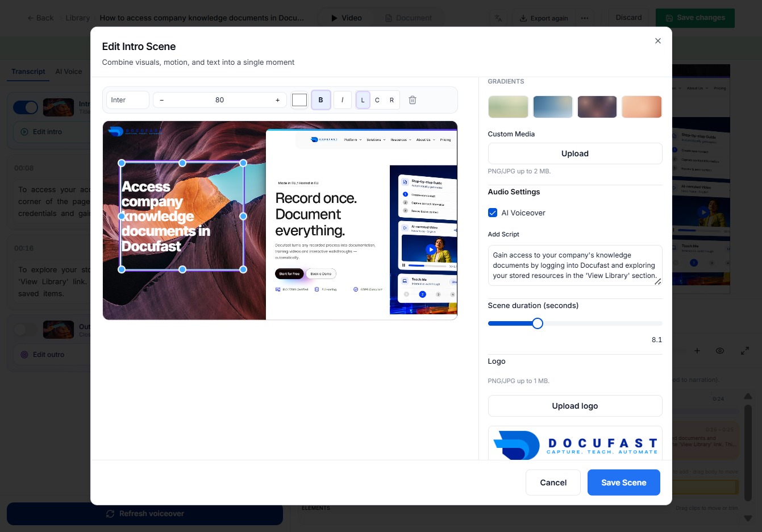Go Back using the background arrow link
Image resolution: width=762 pixels, height=532 pixels.
click(40, 18)
